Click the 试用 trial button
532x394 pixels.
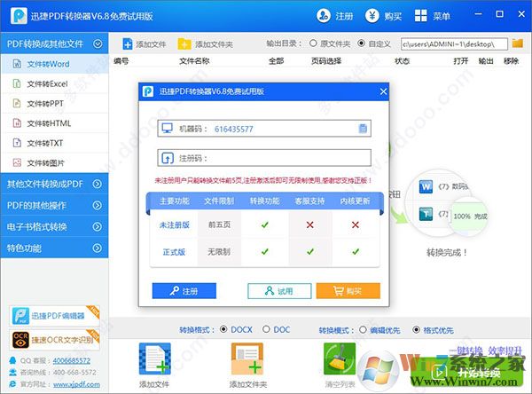tap(279, 291)
